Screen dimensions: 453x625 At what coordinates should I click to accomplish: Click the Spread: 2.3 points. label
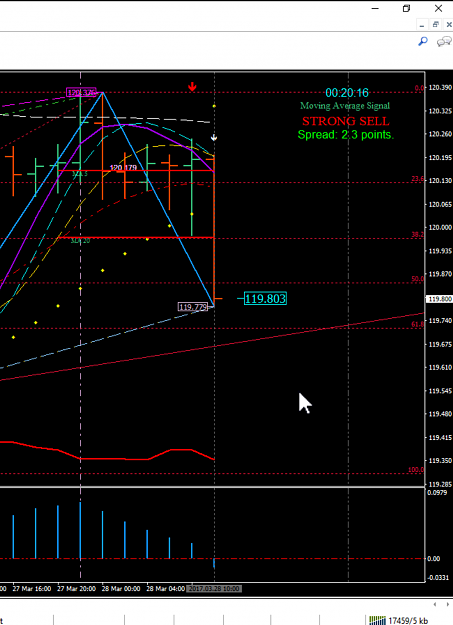pyautogui.click(x=346, y=135)
